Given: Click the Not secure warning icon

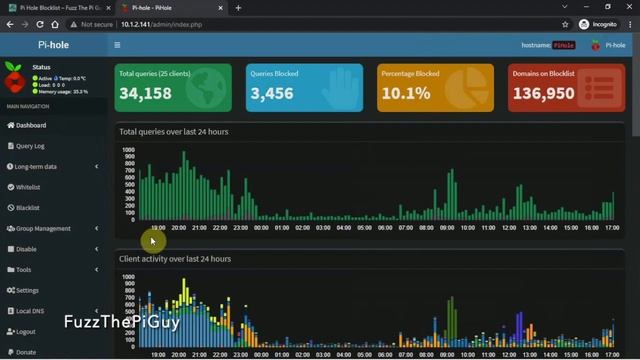Looking at the screenshot, I should click(73, 24).
